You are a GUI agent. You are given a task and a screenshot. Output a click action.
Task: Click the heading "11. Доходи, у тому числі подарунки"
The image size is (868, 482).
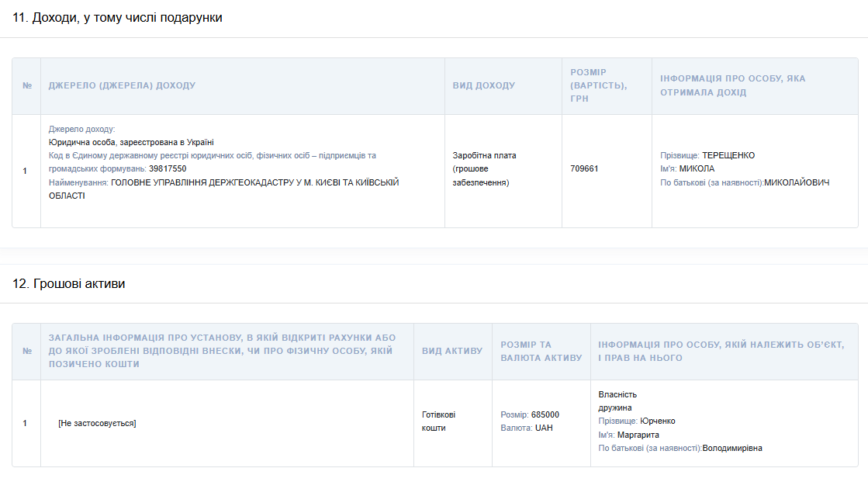pyautogui.click(x=117, y=18)
